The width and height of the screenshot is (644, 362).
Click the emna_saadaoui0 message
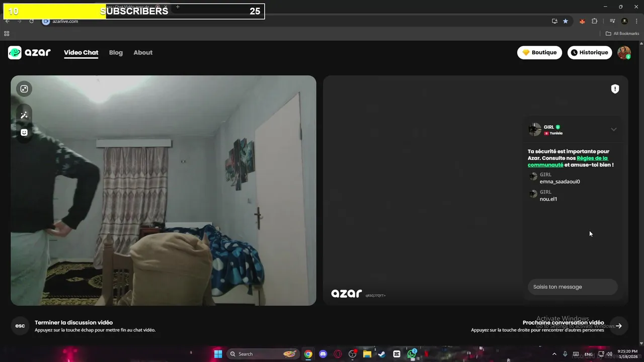pyautogui.click(x=559, y=182)
